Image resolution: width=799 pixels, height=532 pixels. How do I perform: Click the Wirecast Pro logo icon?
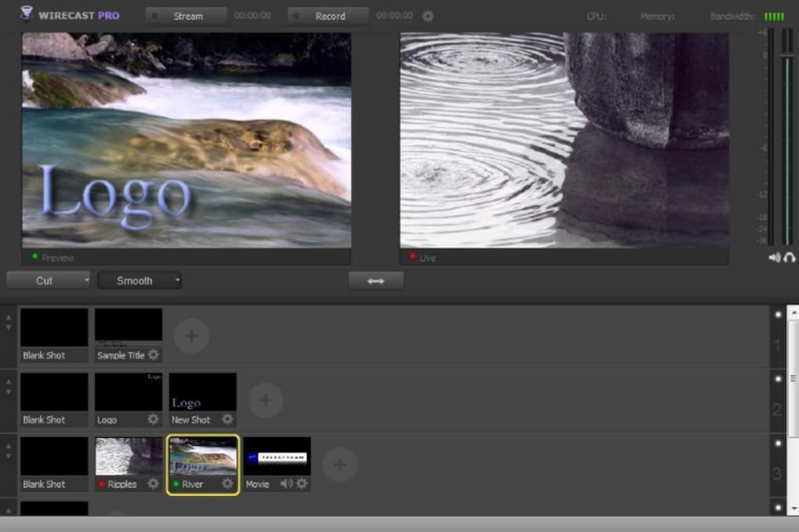click(27, 13)
